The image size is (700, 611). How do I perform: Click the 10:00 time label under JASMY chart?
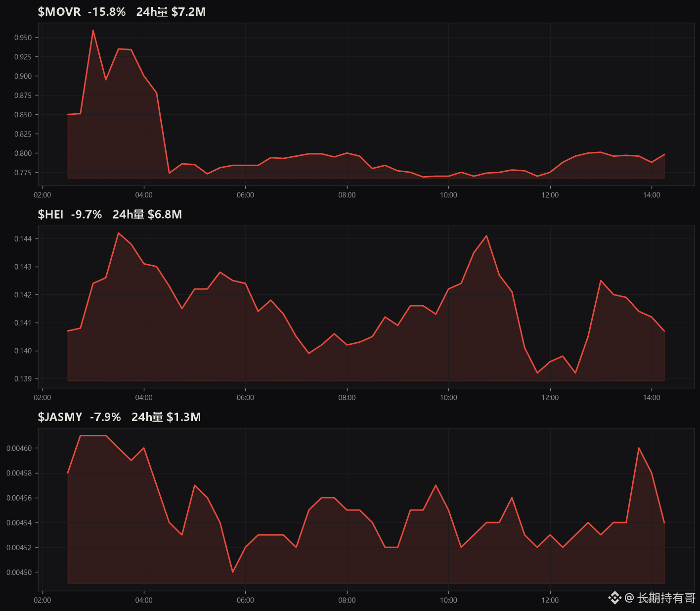click(x=449, y=600)
